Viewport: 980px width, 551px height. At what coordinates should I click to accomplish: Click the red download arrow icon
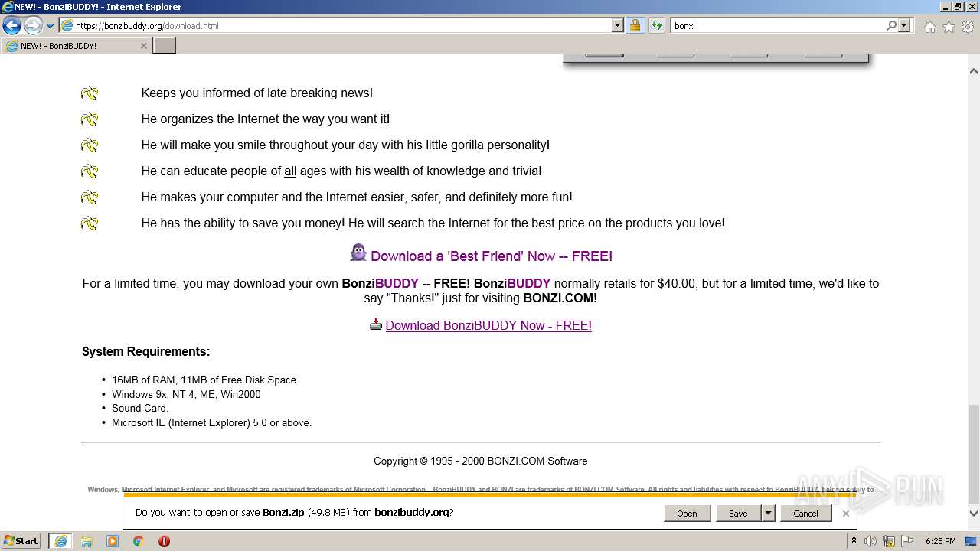point(375,324)
